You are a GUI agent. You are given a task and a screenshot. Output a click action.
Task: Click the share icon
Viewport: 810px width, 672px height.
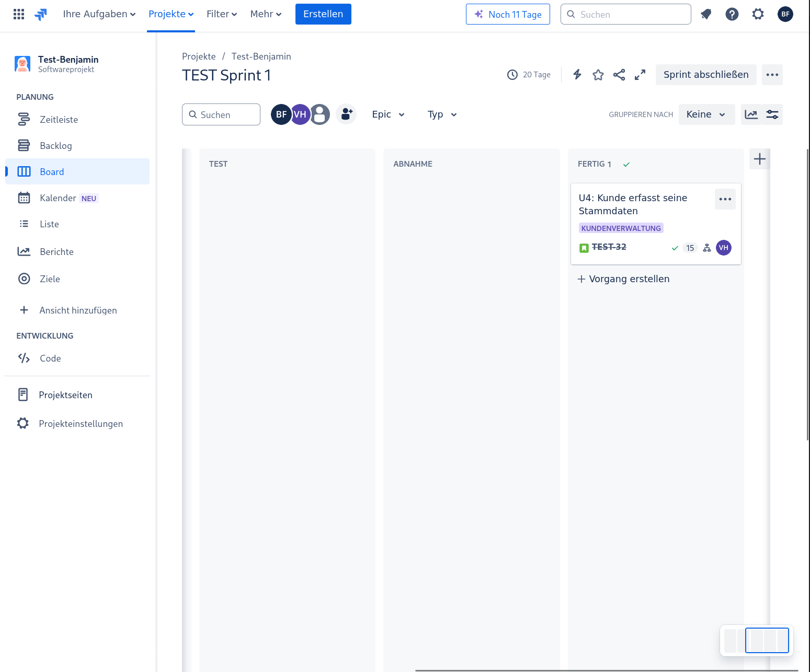(619, 75)
